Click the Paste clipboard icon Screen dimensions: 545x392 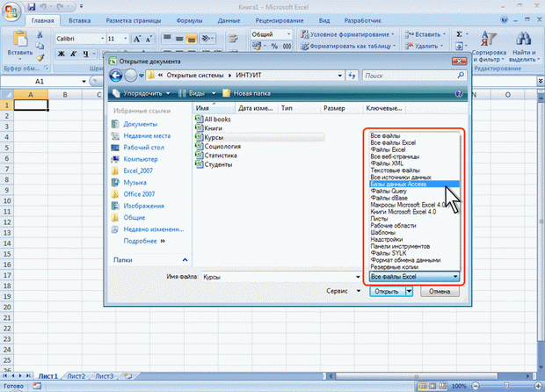coord(20,39)
